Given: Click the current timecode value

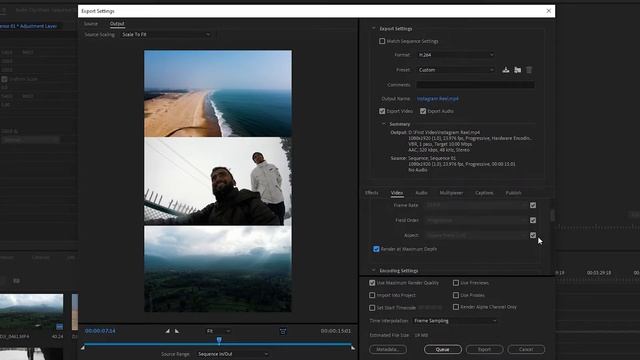Looking at the screenshot, I should pyautogui.click(x=100, y=331).
